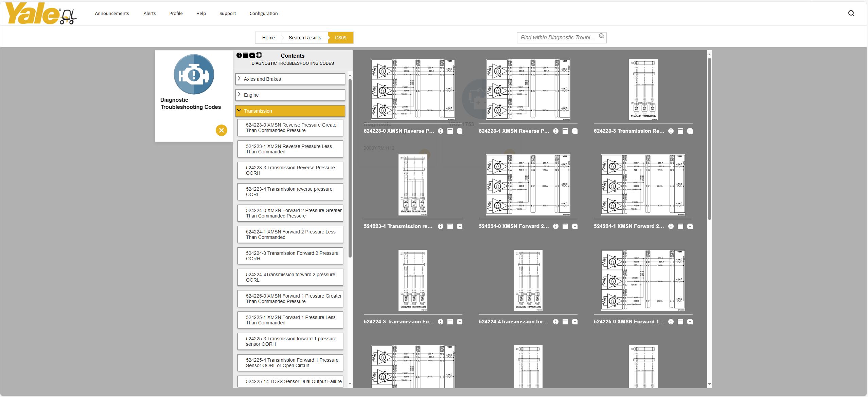The height and width of the screenshot is (397, 868).
Task: Click the thumbnail grid vertical scrollbar
Action: 709,139
